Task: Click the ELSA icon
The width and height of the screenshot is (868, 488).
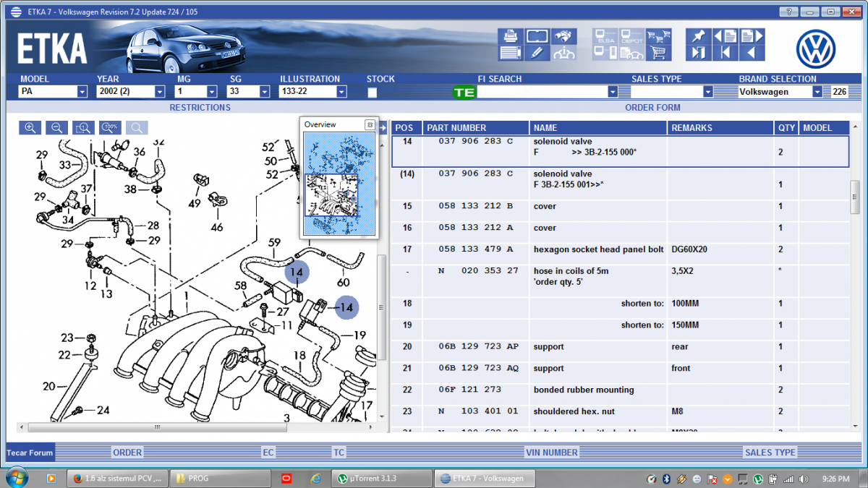Action: tap(606, 36)
